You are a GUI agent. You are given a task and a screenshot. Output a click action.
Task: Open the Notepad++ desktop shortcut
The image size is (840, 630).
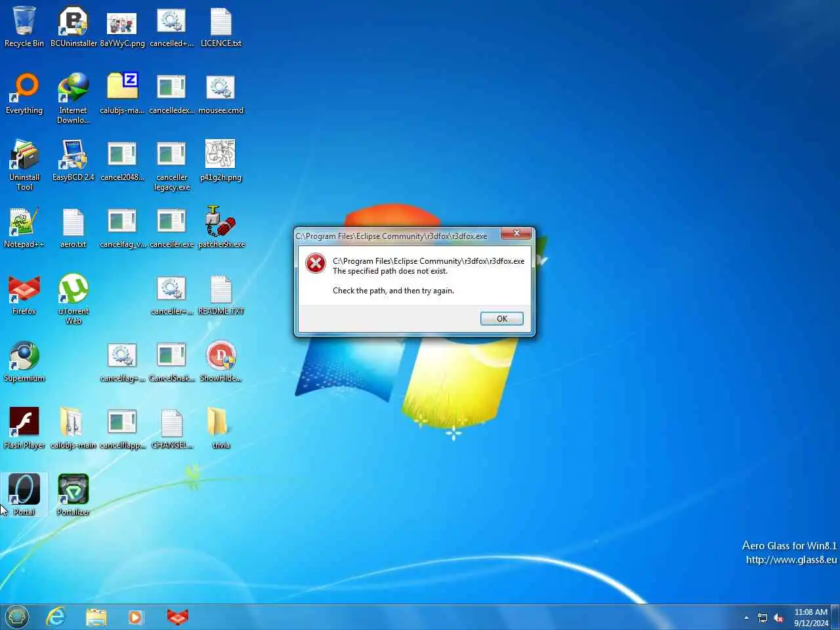24,228
